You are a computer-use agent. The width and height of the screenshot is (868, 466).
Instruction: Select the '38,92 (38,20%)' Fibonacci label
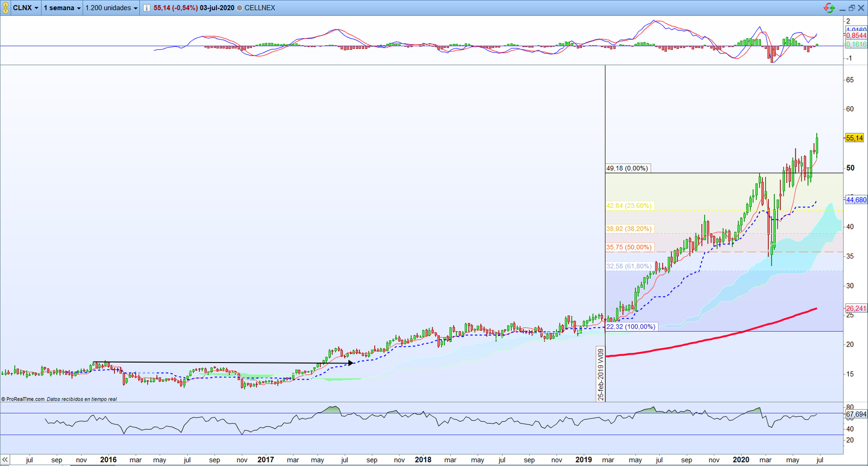click(629, 229)
